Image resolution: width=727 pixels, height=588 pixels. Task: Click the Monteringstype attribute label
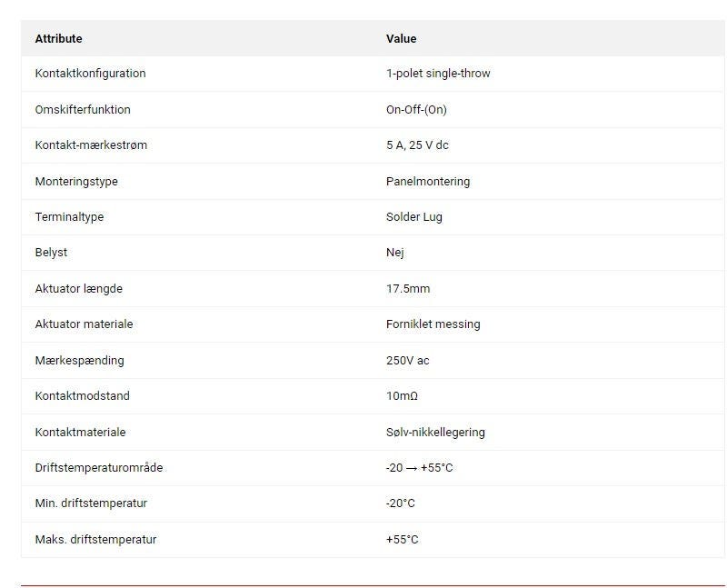(76, 182)
